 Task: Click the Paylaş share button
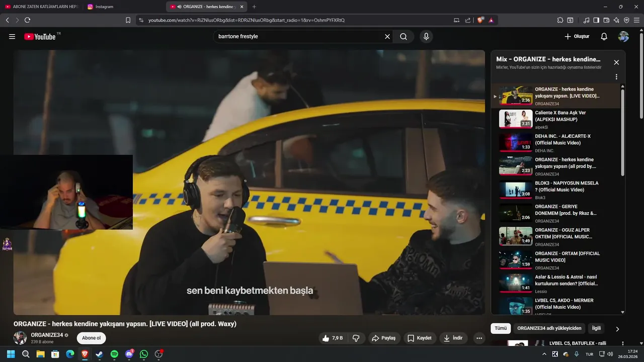click(x=383, y=338)
